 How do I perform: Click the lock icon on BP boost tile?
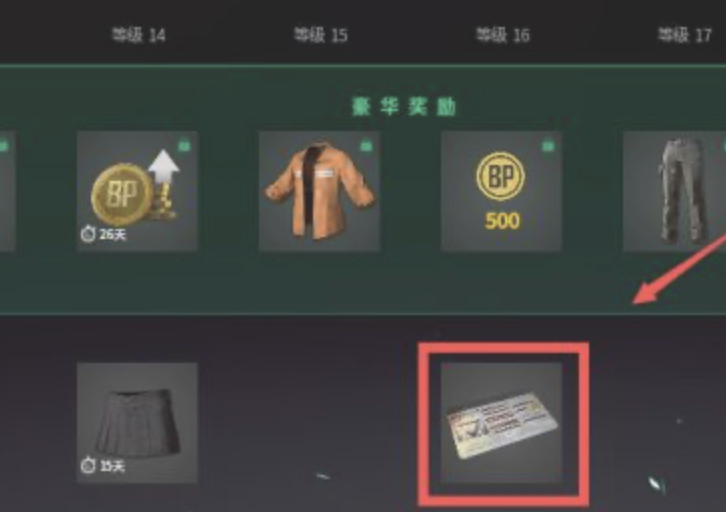tap(184, 146)
